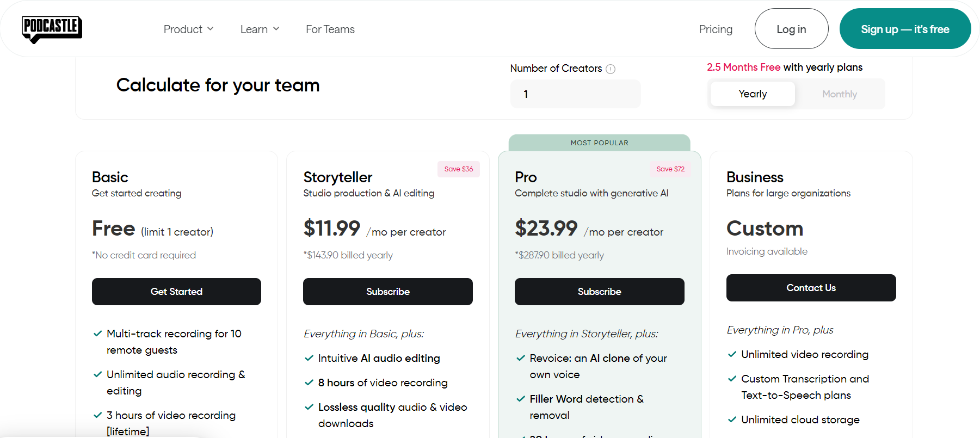Go to the Pricing page
Viewport: 980px width, 438px height.
pos(715,29)
